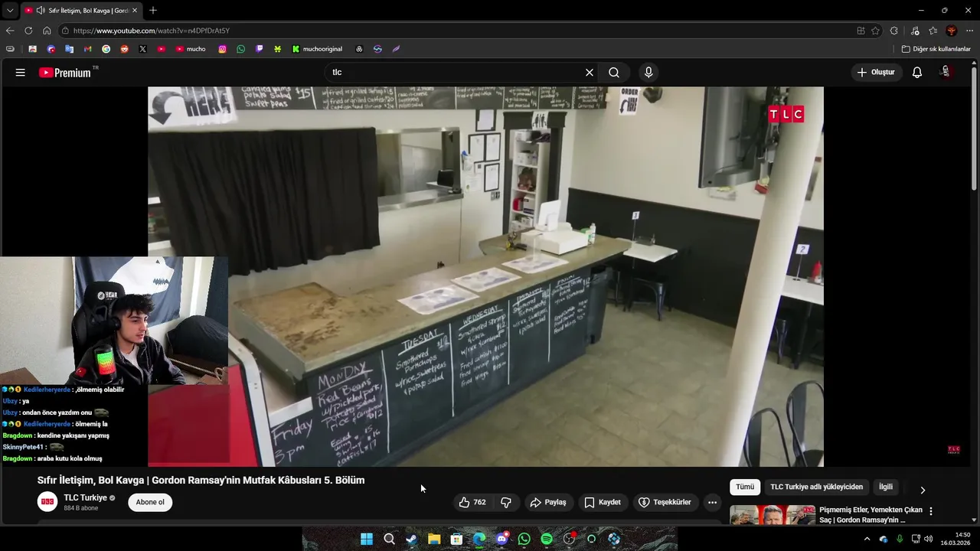Open the split screen apps icon in address bar
The image size is (980, 551).
coord(861,31)
